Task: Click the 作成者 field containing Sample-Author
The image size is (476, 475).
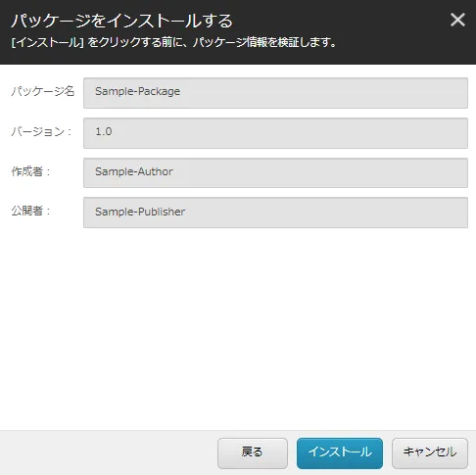Action: [x=275, y=172]
